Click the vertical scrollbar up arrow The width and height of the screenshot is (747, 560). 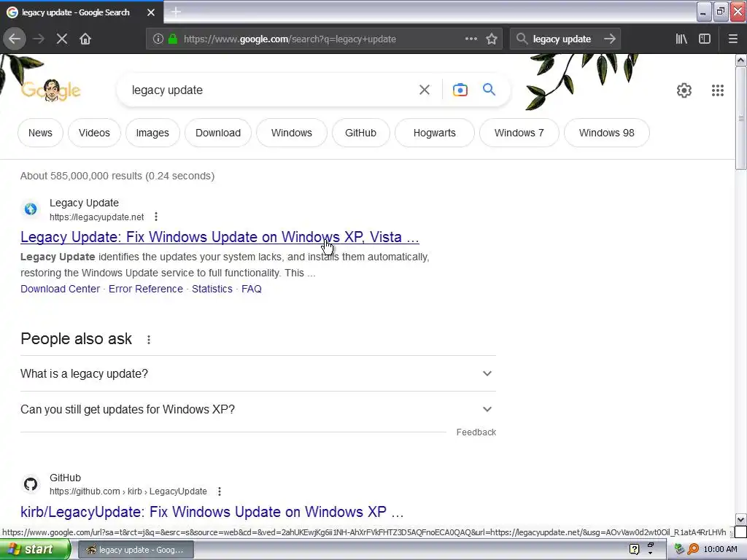[740, 61]
